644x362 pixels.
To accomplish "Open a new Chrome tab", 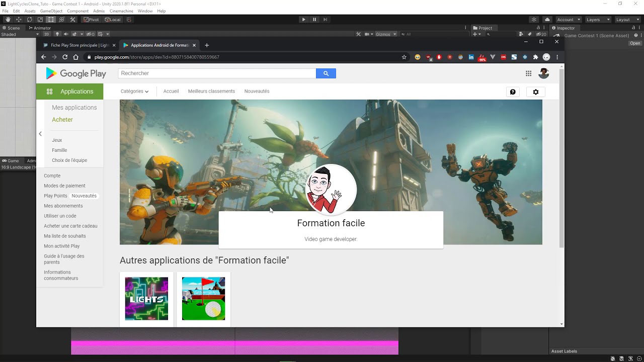I will tap(207, 45).
